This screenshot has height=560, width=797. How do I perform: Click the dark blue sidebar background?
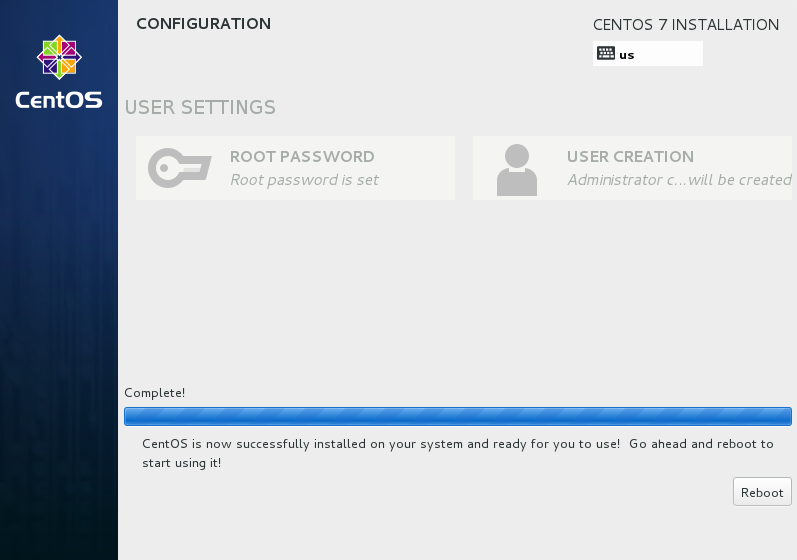(x=59, y=350)
